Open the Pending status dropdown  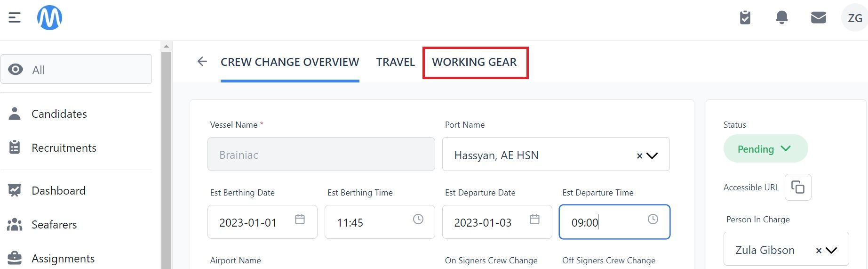point(765,149)
